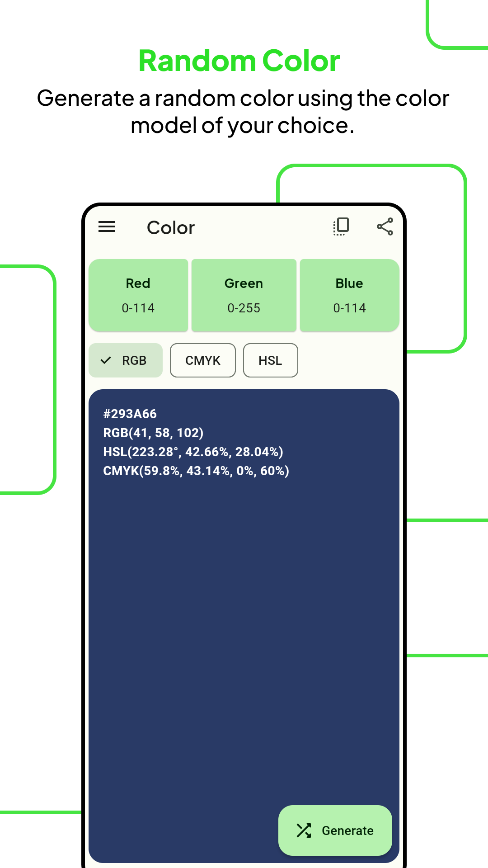Tap the HSL(223.28°, 42.66%, 28.04%) value
This screenshot has height=868, width=488.
(x=193, y=452)
